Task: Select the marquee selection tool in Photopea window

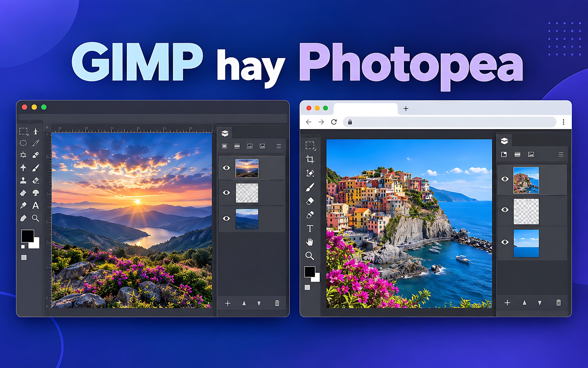Action: click(310, 146)
